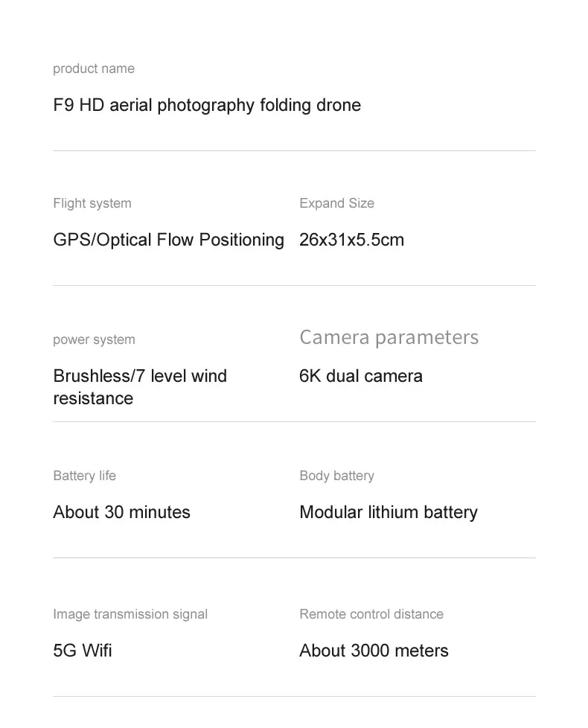This screenshot has width=588, height=728.
Task: Click the About 30 minutes text
Action: 121,512
